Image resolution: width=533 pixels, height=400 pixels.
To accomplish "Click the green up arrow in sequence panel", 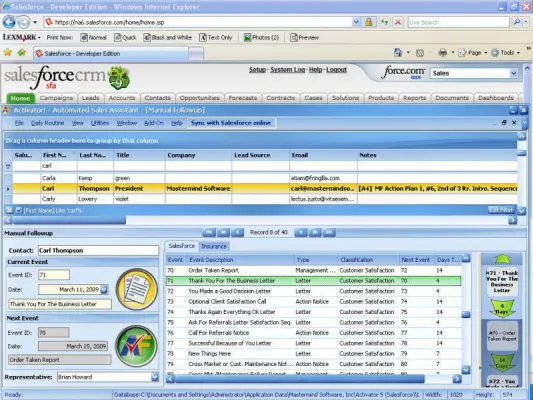I will pos(502,260).
